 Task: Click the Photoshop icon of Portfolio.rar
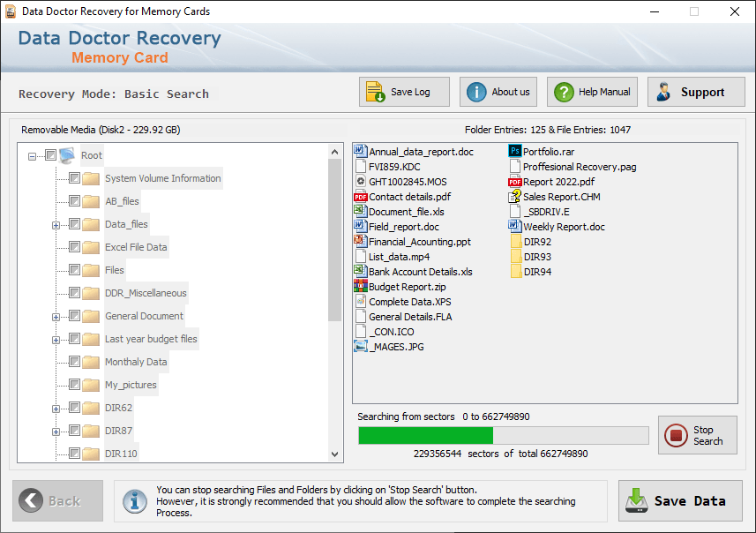515,151
